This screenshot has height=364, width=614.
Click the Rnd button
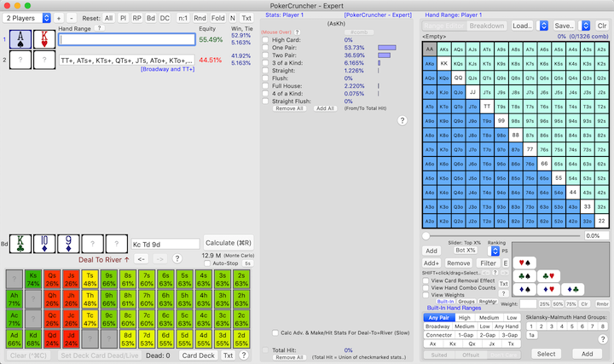(x=200, y=18)
